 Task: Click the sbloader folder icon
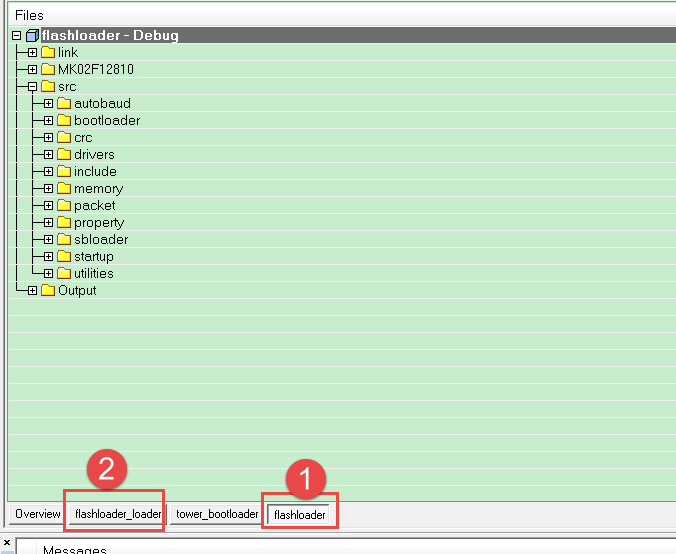64,239
